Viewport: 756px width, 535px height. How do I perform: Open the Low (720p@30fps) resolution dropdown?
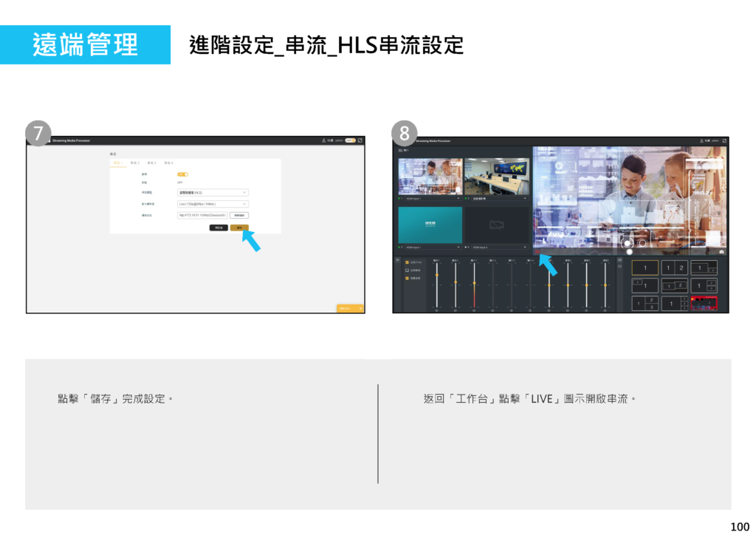pyautogui.click(x=213, y=204)
